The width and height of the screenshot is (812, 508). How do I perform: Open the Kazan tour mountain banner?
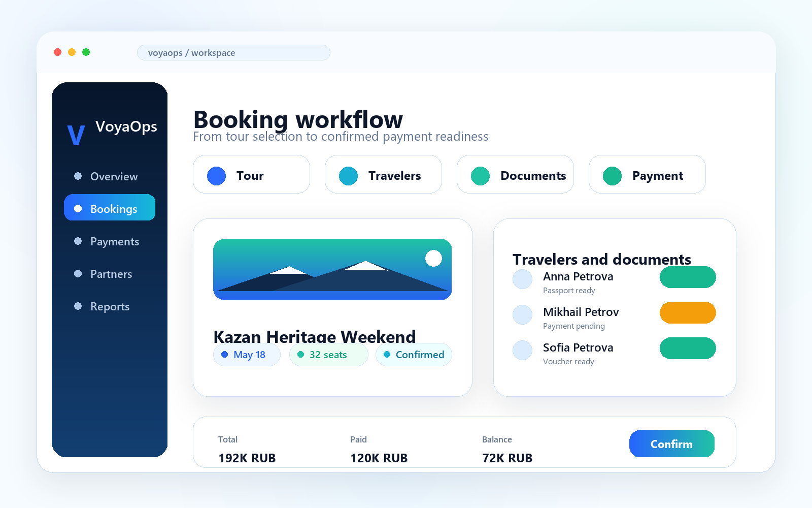click(332, 269)
